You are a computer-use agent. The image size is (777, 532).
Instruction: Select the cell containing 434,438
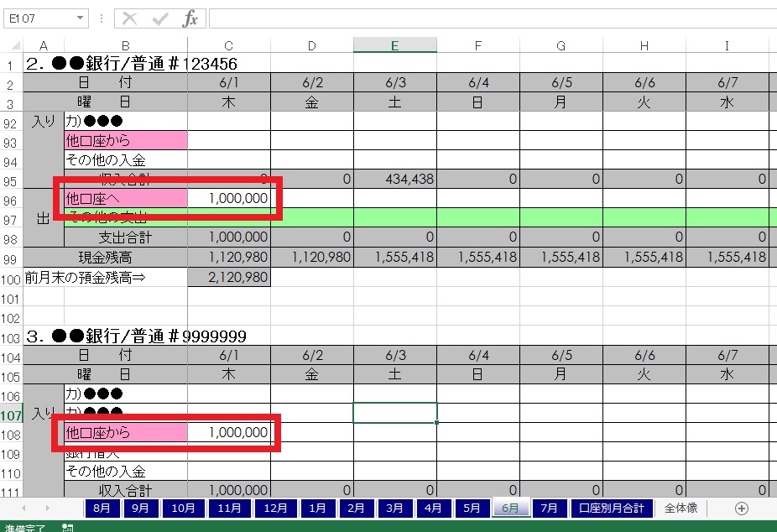point(394,179)
